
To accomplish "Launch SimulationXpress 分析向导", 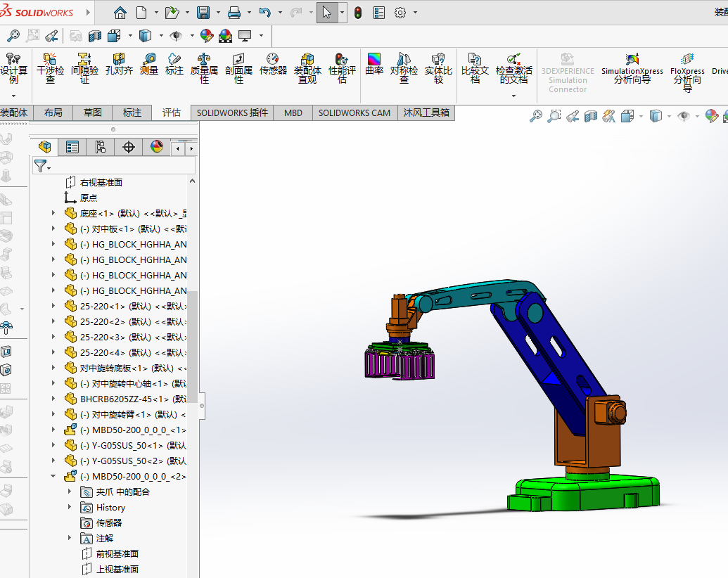I will click(x=632, y=69).
